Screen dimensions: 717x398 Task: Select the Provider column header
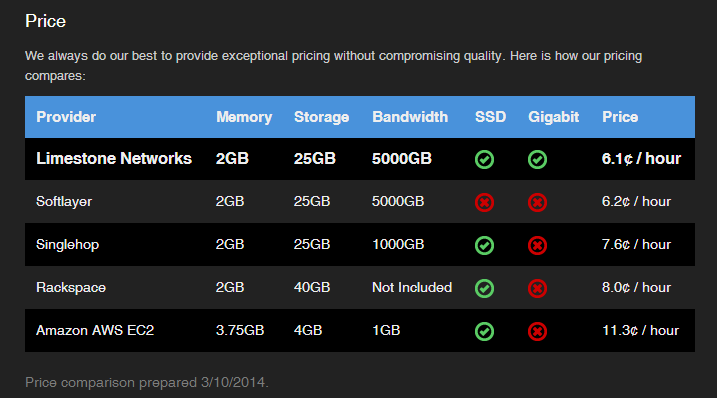coord(66,117)
